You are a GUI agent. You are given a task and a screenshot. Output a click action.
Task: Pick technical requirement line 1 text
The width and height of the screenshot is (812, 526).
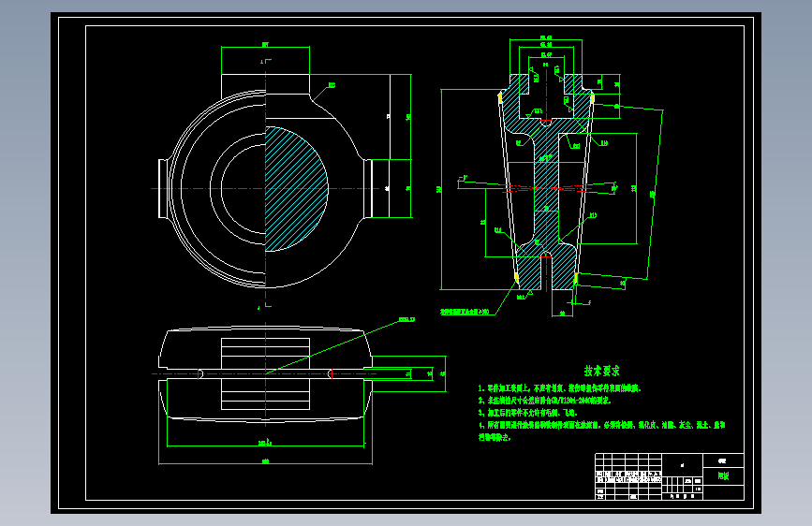coord(559,388)
